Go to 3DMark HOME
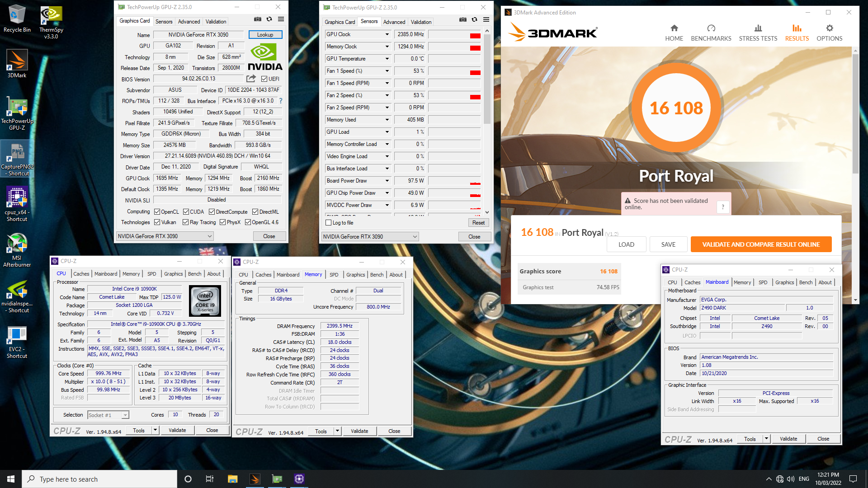Viewport: 868px width, 488px height. [x=674, y=33]
